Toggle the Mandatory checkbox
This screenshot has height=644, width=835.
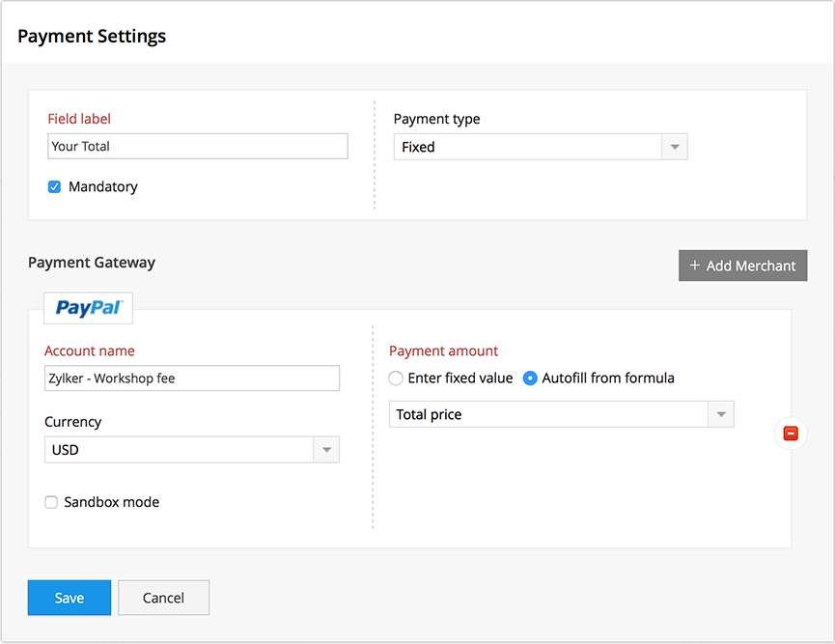pyautogui.click(x=54, y=187)
